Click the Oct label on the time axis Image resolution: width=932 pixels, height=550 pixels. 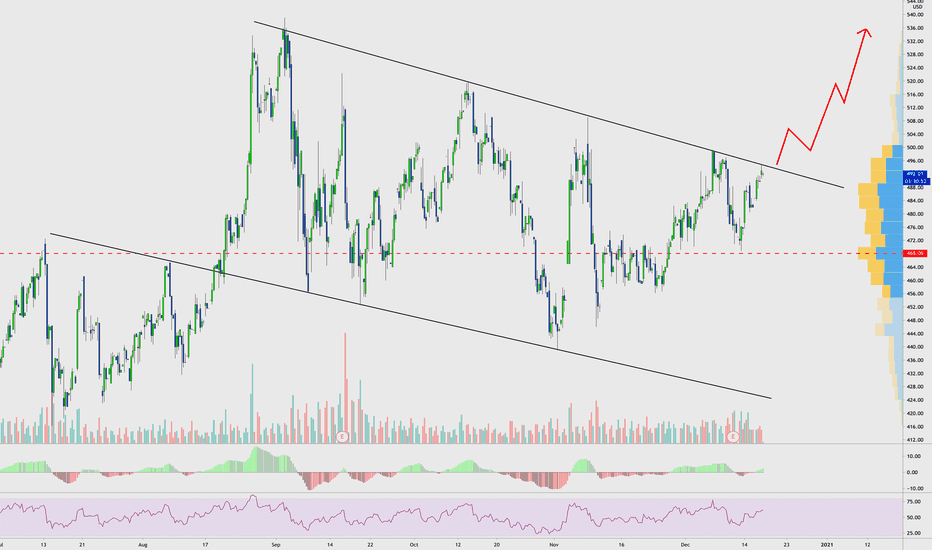point(414,544)
